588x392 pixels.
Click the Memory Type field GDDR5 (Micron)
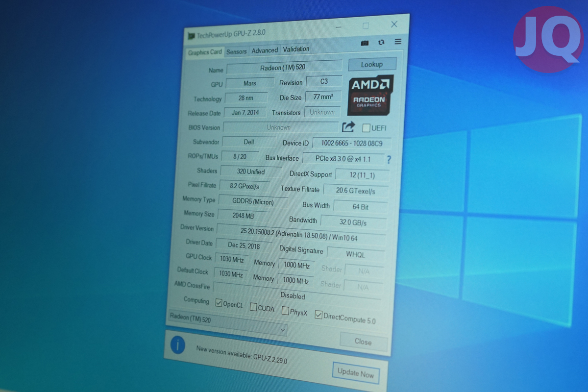(253, 201)
